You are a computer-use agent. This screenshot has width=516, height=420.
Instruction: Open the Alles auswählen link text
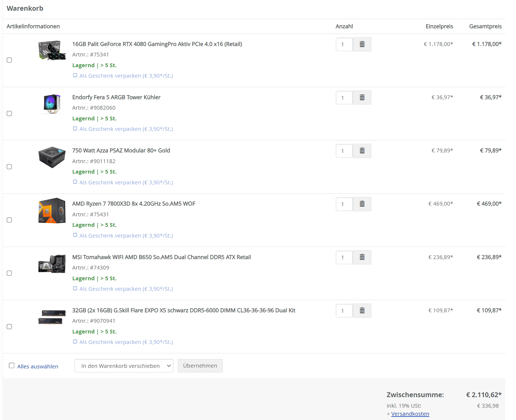point(38,367)
